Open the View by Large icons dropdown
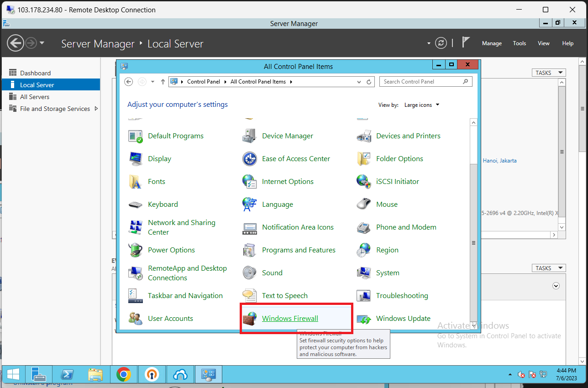The width and height of the screenshot is (588, 388). coord(422,105)
